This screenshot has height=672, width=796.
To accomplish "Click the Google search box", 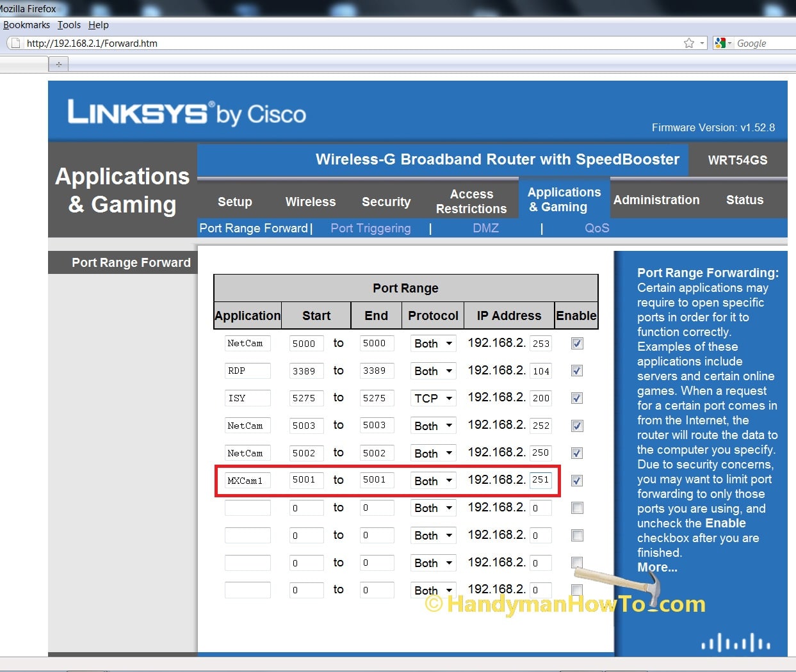I will pyautogui.click(x=765, y=43).
